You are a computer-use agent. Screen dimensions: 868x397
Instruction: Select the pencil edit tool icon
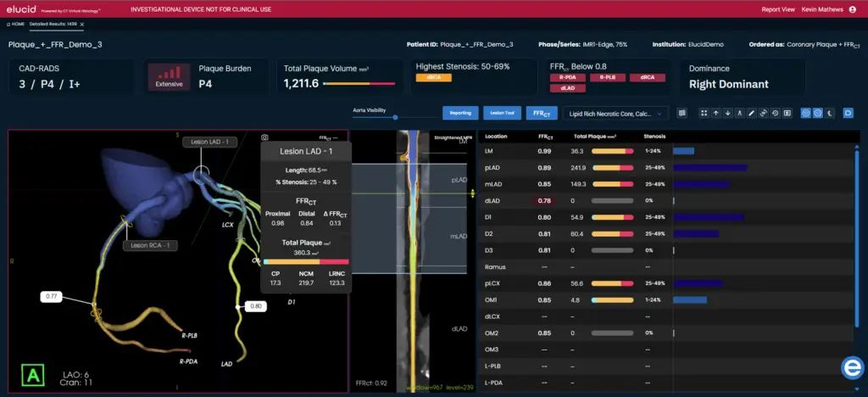click(x=751, y=113)
